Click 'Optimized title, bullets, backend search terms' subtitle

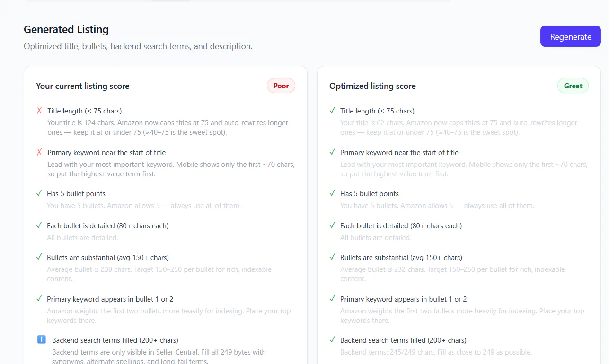coord(138,46)
